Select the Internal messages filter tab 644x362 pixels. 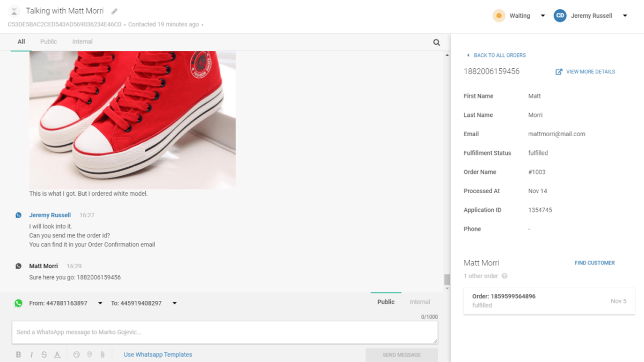(82, 41)
